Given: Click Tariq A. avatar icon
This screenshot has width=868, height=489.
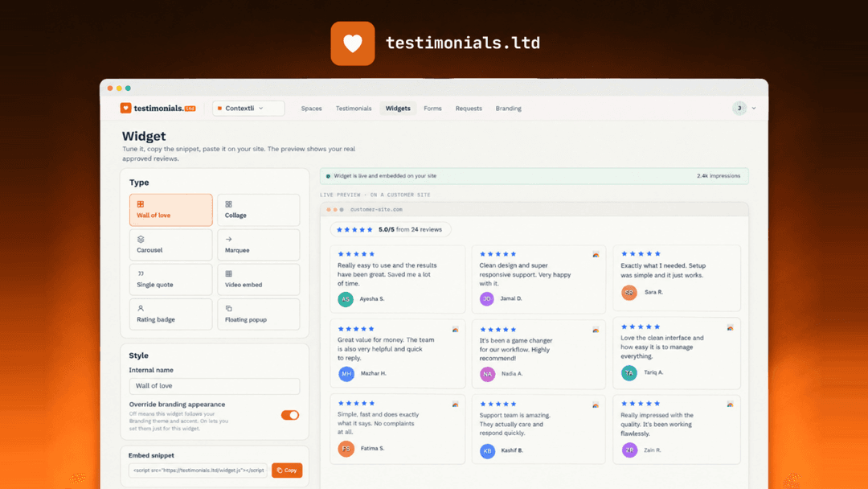Looking at the screenshot, I should (628, 372).
